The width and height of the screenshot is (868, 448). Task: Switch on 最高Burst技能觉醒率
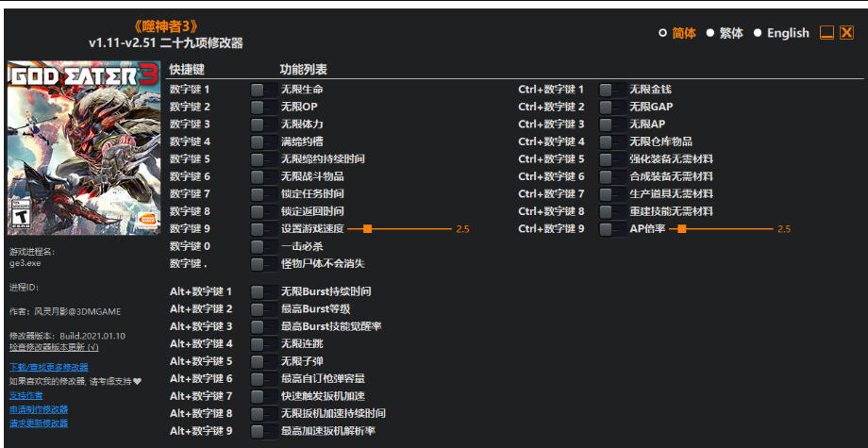(263, 326)
